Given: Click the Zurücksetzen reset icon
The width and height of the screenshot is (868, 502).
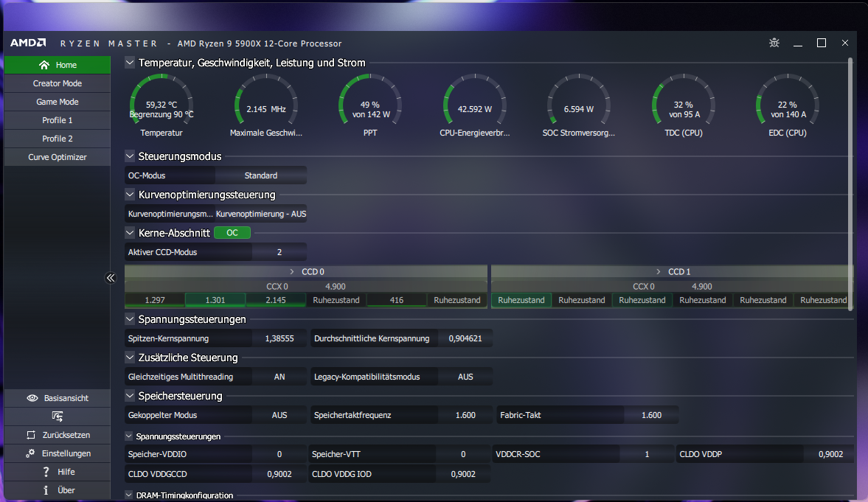Looking at the screenshot, I should point(31,435).
